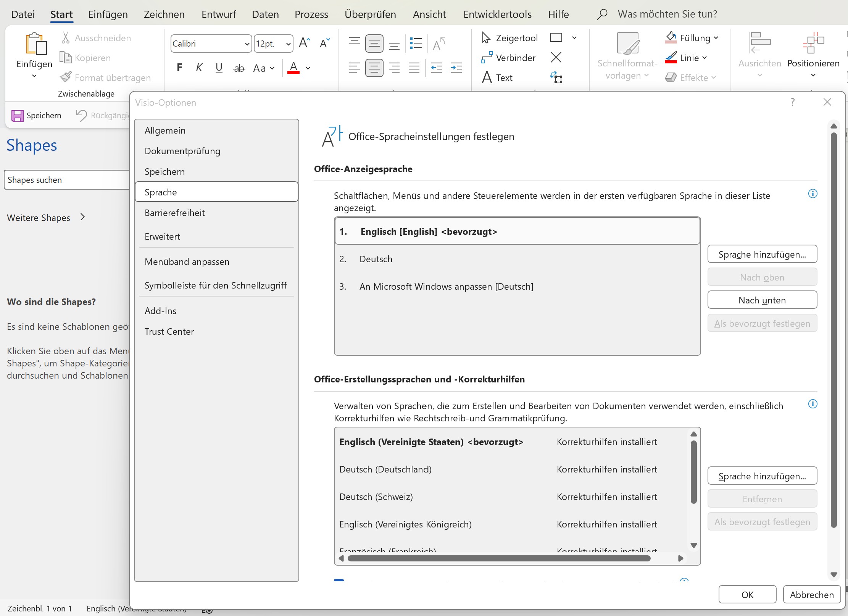
Task: Select Erweitert in the options sidebar
Action: [x=162, y=237]
